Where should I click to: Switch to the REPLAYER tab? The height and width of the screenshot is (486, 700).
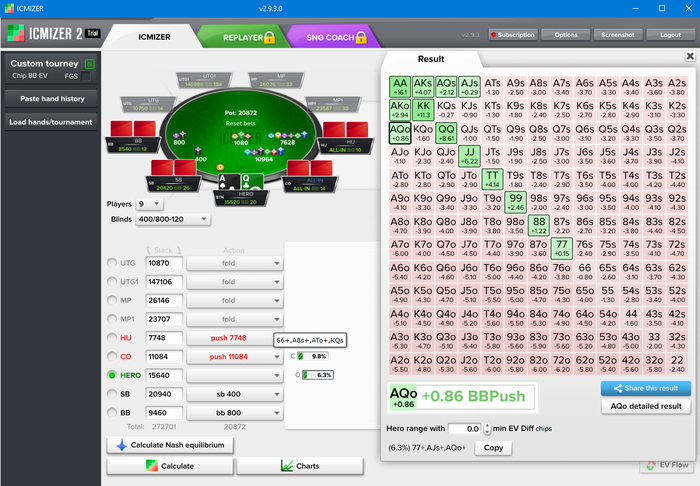[243, 37]
